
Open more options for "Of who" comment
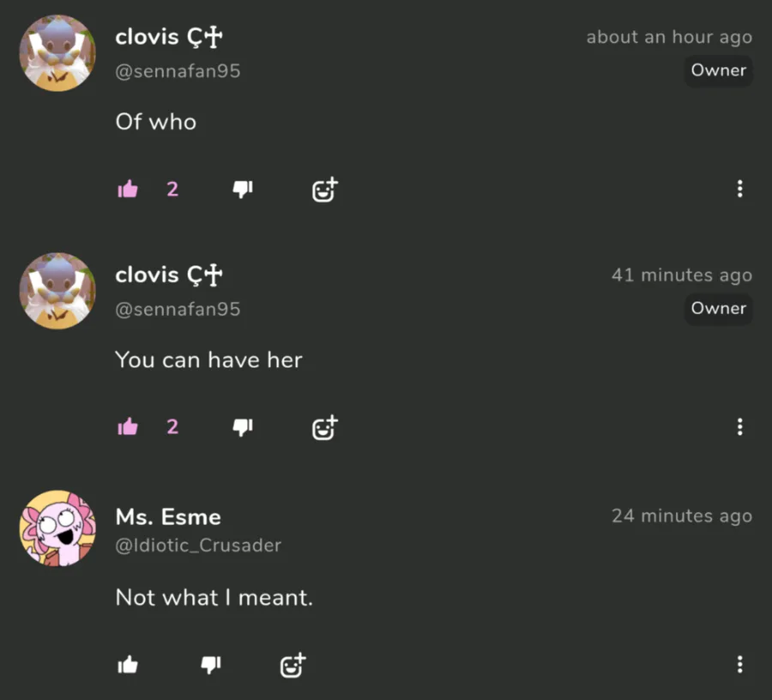click(739, 189)
